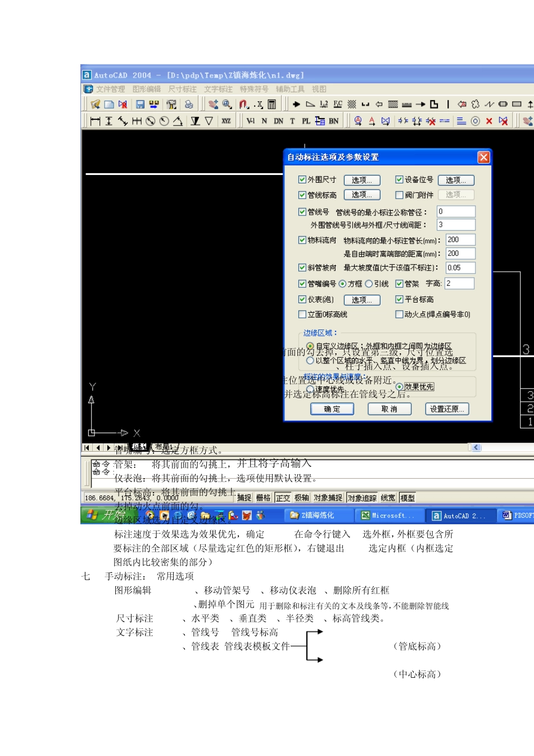Open the 尺寸标注 menu

(182, 89)
